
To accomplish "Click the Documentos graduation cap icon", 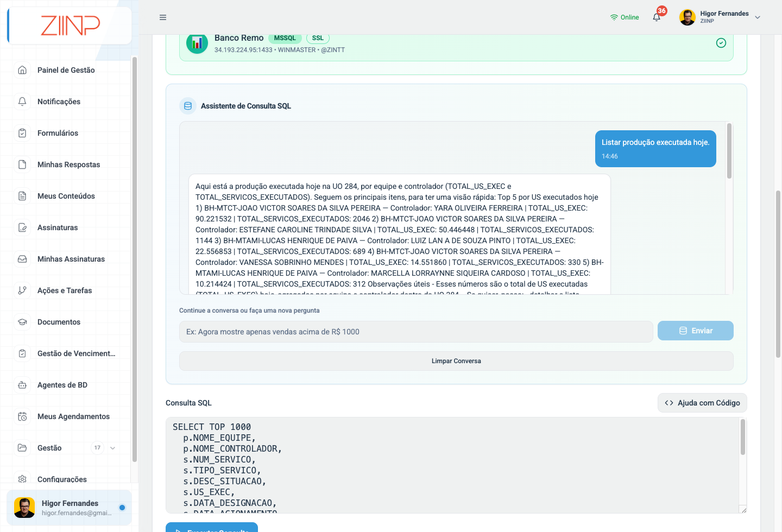I will pyautogui.click(x=22, y=322).
